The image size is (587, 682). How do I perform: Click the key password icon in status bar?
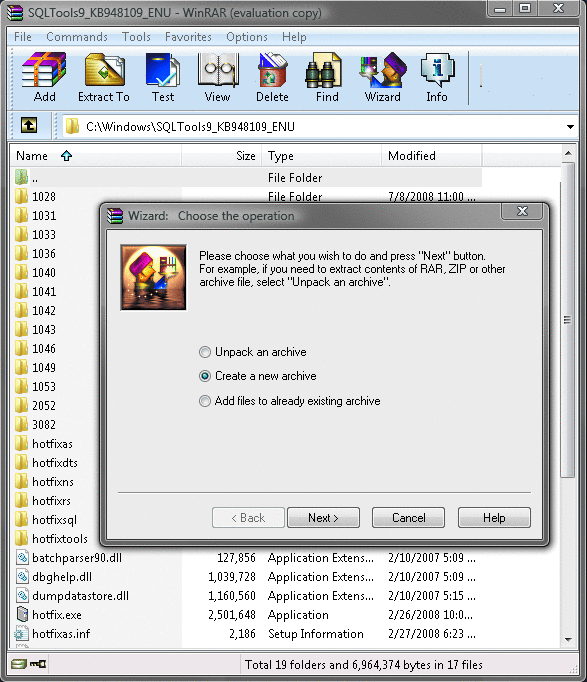coord(38,664)
